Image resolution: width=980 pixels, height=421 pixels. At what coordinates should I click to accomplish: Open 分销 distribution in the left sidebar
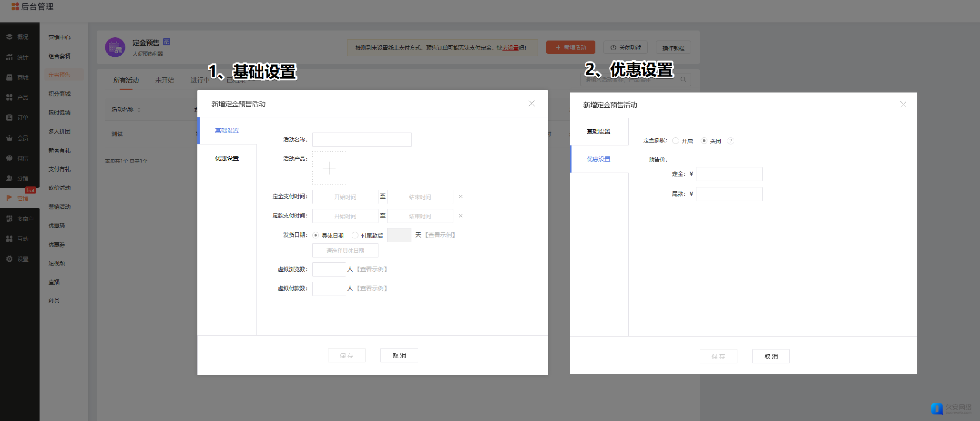point(18,178)
